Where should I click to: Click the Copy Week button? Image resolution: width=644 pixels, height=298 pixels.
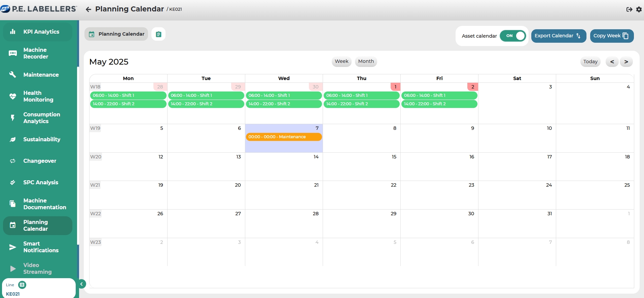[x=611, y=36]
